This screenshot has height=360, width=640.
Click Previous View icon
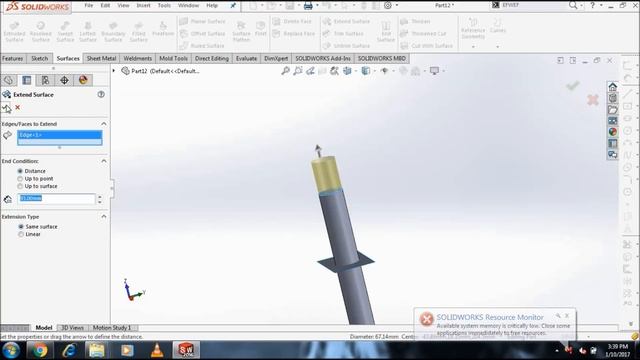click(x=310, y=71)
